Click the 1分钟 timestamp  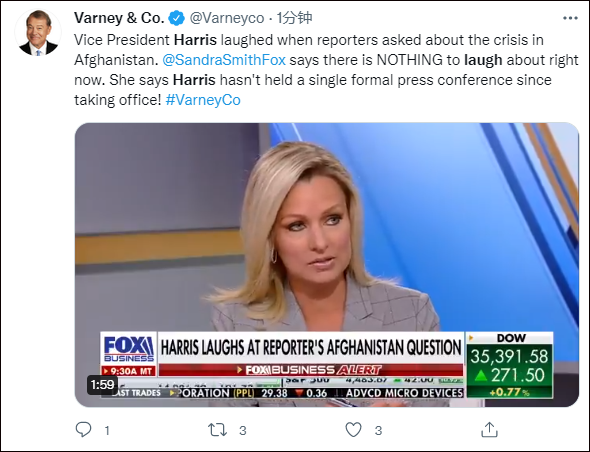pyautogui.click(x=294, y=18)
